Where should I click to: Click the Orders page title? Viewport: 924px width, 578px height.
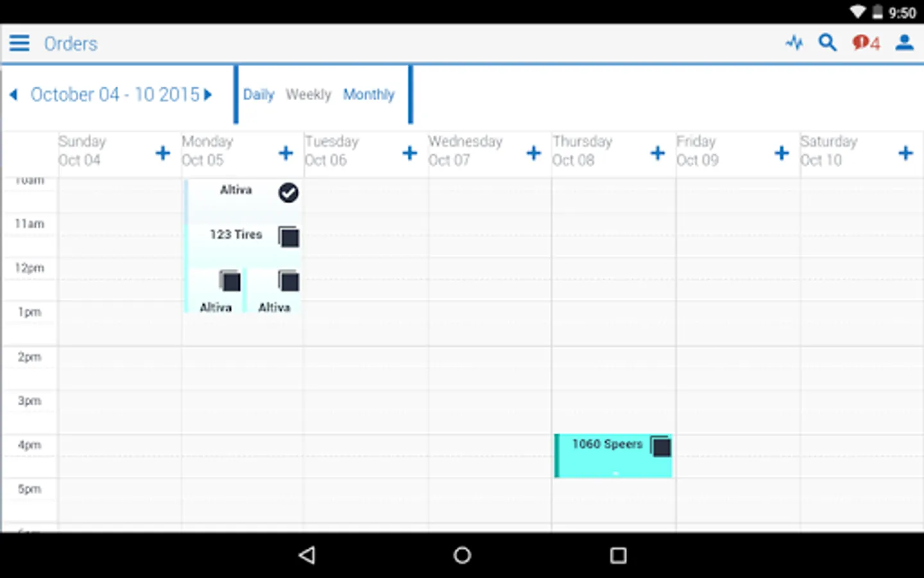(71, 44)
